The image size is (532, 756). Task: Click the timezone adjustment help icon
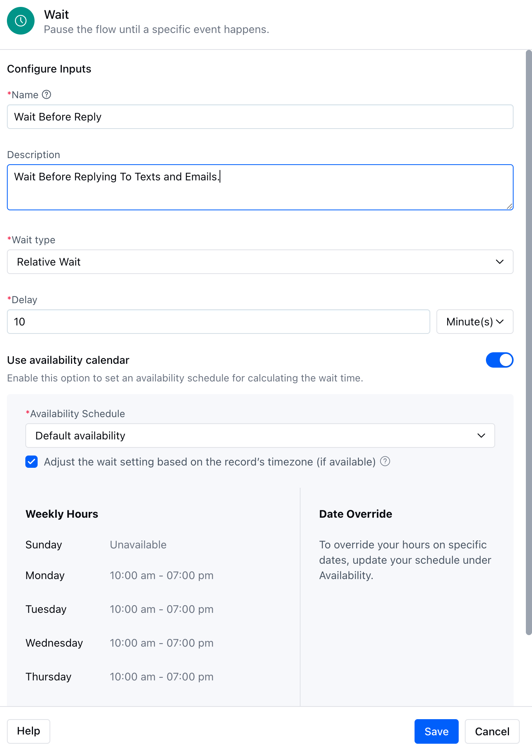pos(385,461)
